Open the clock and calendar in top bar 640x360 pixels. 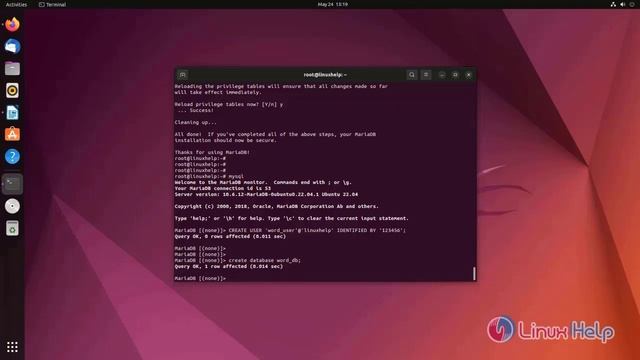[333, 4]
